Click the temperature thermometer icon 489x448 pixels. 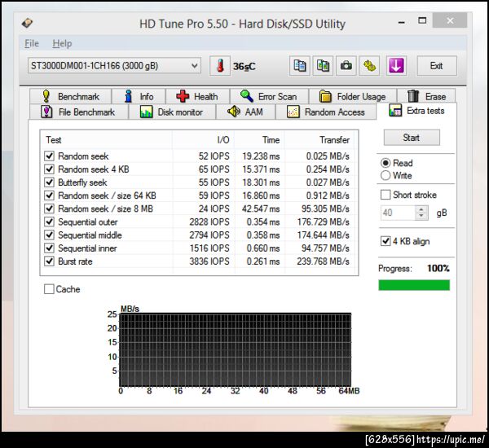coord(220,66)
